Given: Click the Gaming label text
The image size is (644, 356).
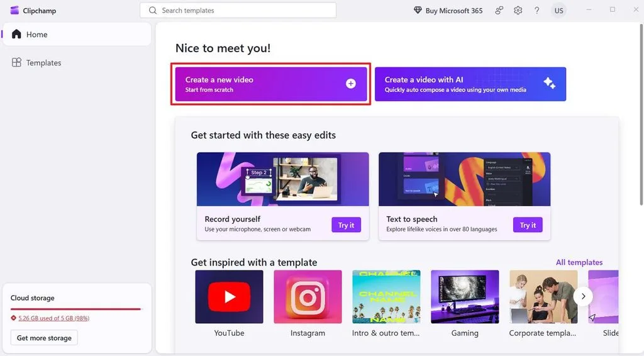Looking at the screenshot, I should click(465, 333).
